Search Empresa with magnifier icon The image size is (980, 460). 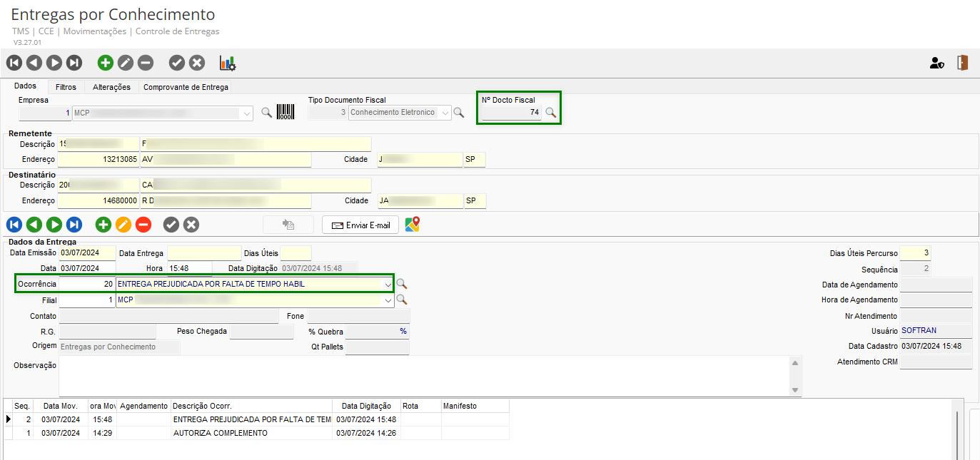[x=266, y=112]
